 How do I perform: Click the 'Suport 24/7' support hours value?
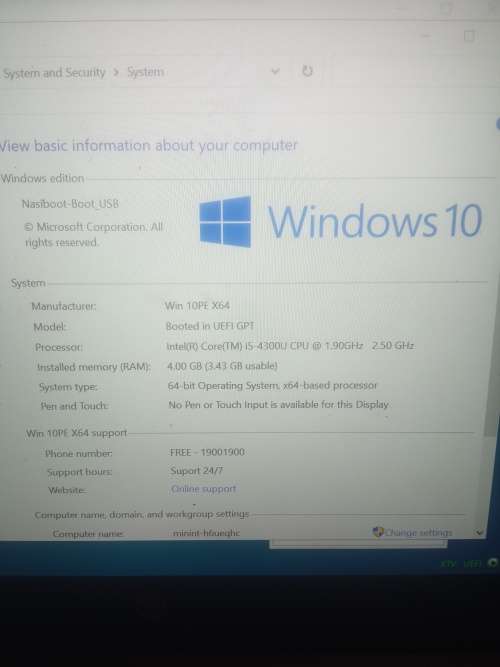[197, 470]
